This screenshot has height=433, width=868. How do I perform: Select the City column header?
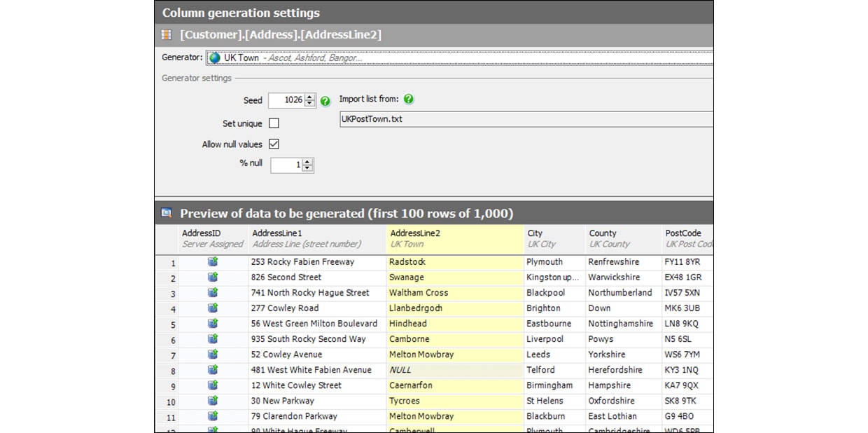(554, 238)
